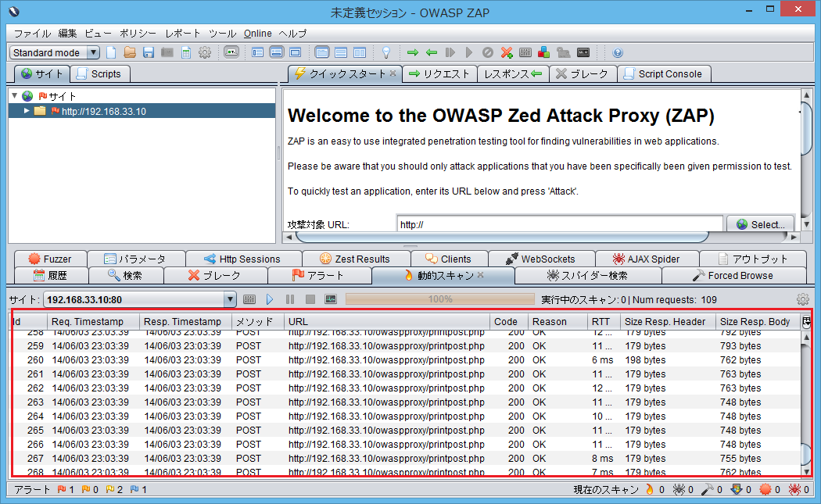Expand the http://192.168.33.10 tree node
821x504 pixels.
coord(26,111)
